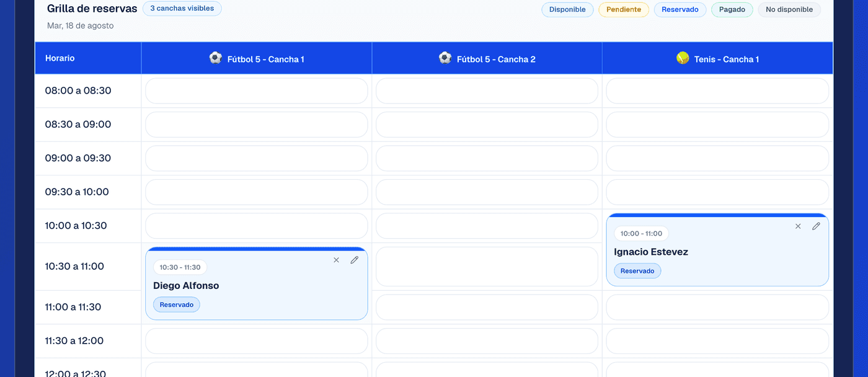Viewport: 868px width, 377px height.
Task: Select the Reservado legend chip in the header
Action: click(680, 10)
